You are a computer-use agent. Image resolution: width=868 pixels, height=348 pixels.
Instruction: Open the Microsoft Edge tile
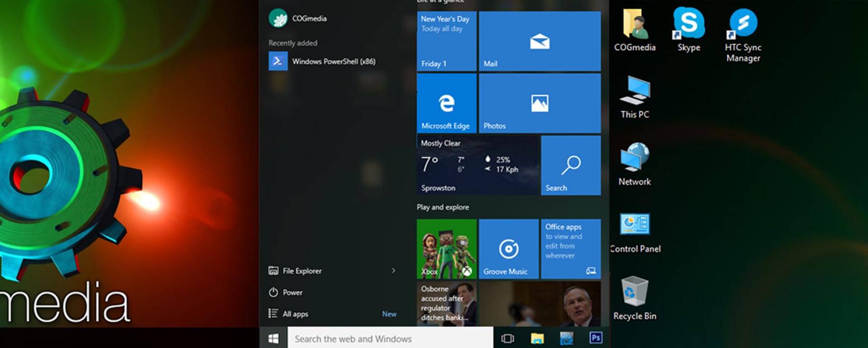point(446,103)
